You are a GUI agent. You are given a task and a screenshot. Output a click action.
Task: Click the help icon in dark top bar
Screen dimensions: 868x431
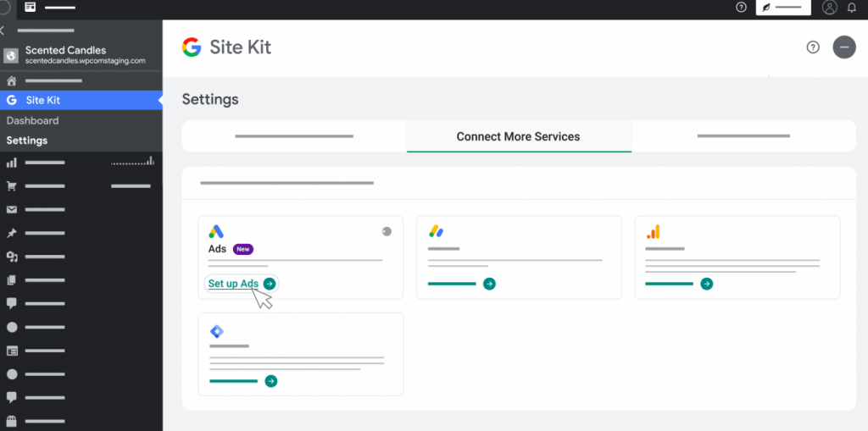pyautogui.click(x=741, y=8)
